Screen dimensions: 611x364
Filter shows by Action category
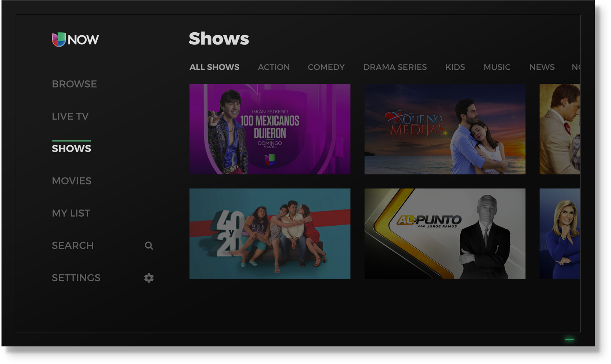274,67
